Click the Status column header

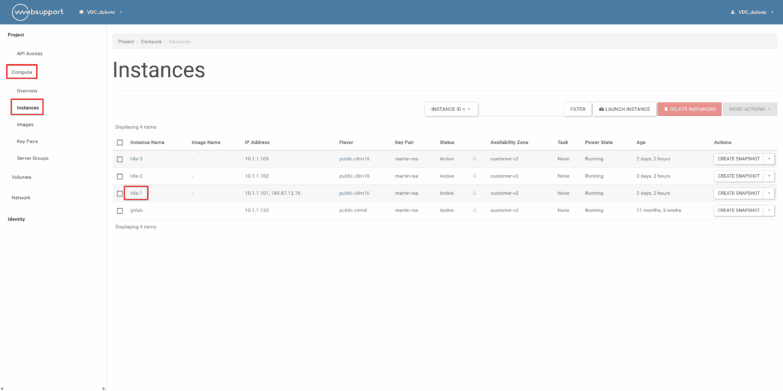[x=447, y=142]
